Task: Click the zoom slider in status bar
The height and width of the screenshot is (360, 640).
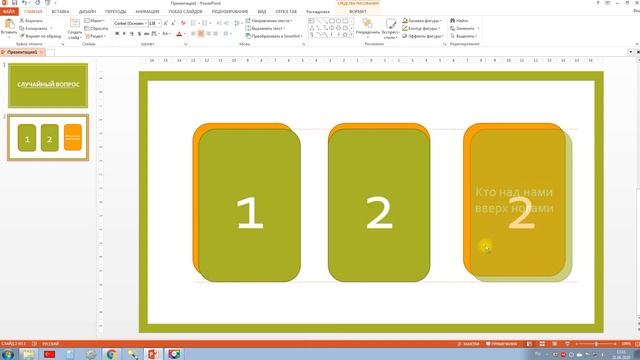Action: tap(596, 344)
